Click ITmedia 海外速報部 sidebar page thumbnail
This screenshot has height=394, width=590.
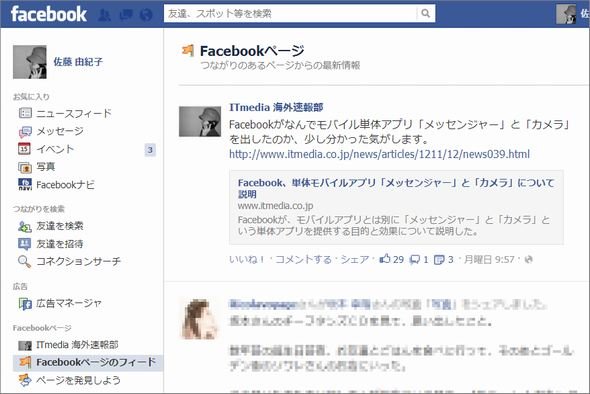tap(25, 345)
